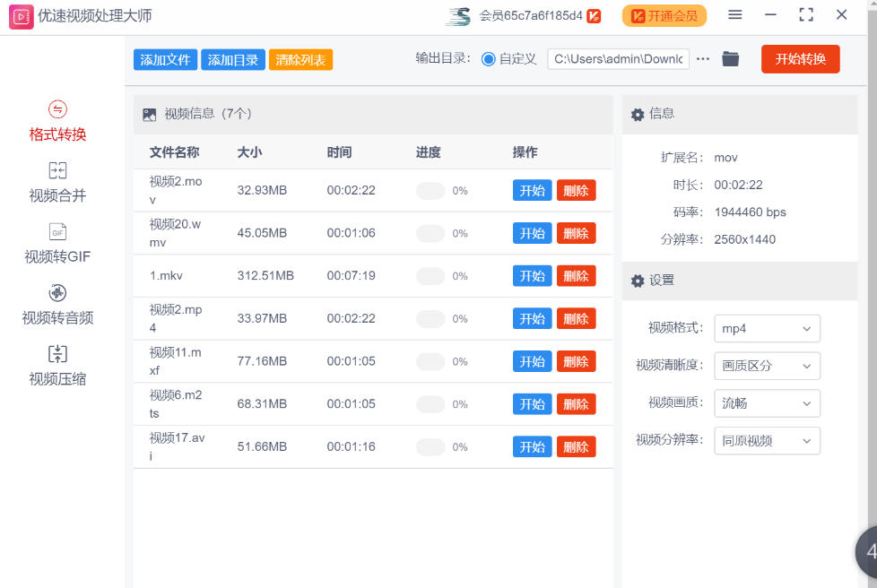This screenshot has height=588, width=877.
Task: Click the 开通会员 membership button
Action: point(664,15)
